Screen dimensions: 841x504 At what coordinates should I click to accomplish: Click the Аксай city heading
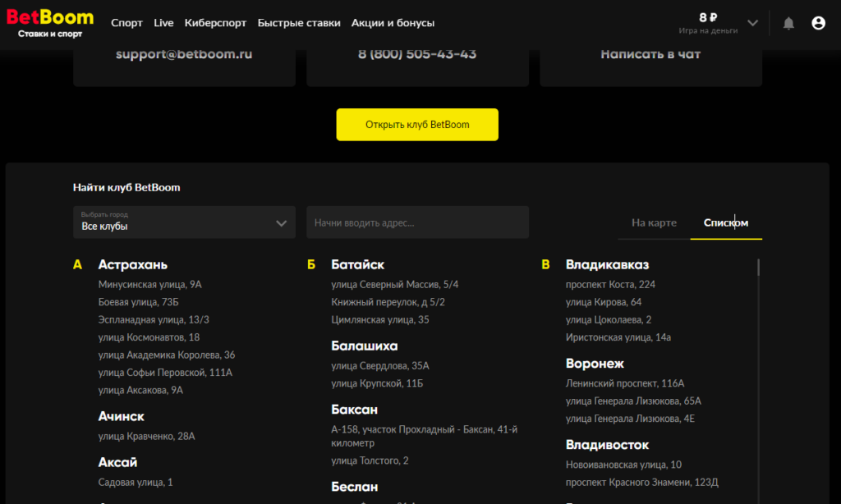117,463
